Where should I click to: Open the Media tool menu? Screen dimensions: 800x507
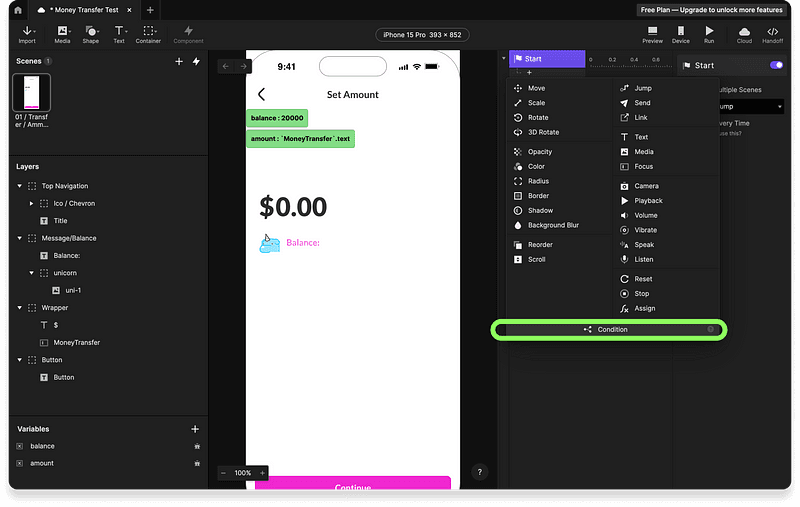click(x=62, y=35)
